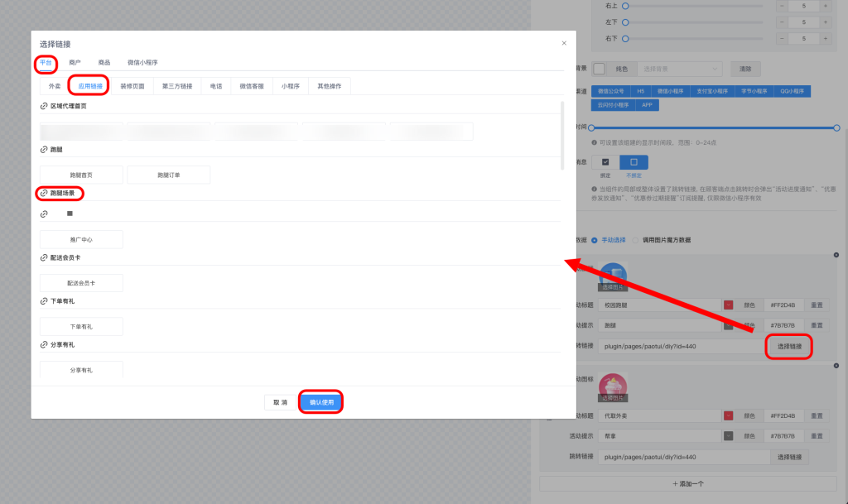Click the pink ice cream activity icon

click(613, 386)
